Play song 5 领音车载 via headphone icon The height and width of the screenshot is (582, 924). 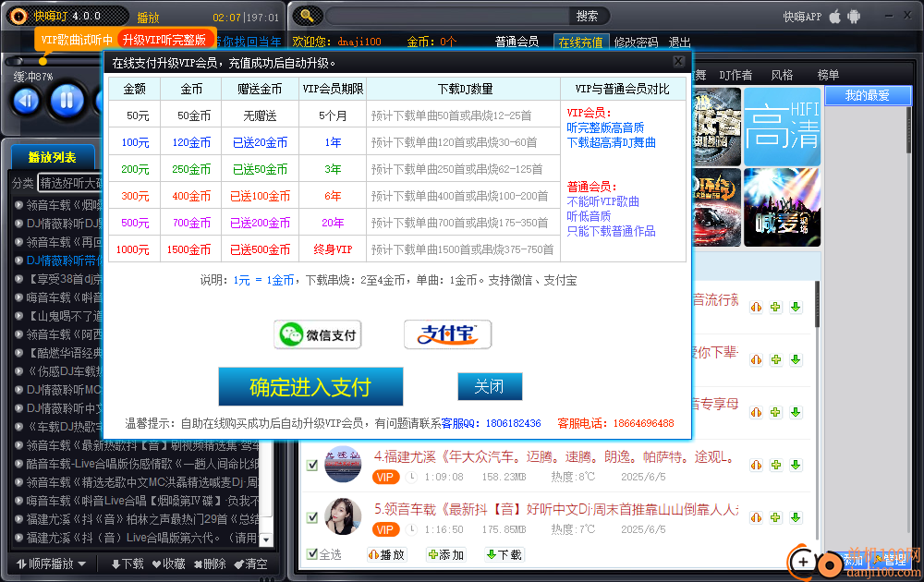(x=756, y=517)
